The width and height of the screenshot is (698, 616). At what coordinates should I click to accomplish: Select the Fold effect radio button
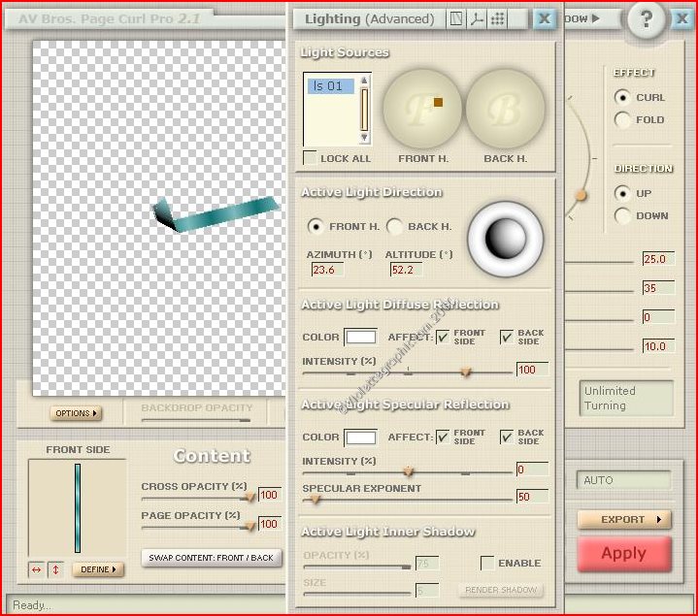[x=622, y=120]
